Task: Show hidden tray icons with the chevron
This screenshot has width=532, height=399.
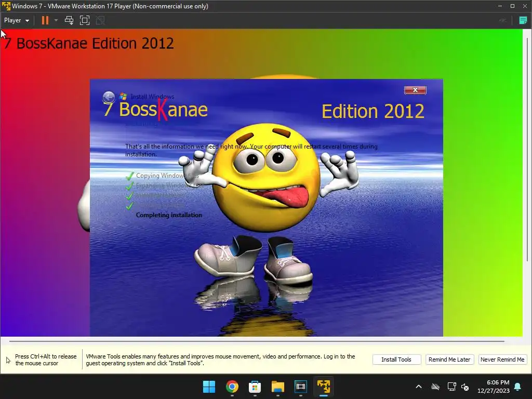Action: 419,387
